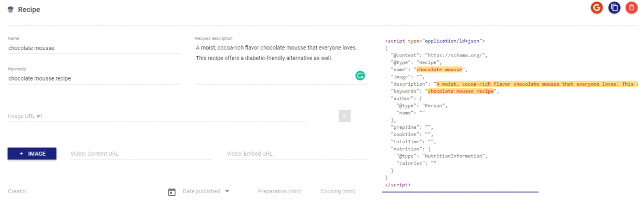
Task: Expand the Date published dropdown arrow
Action: click(227, 192)
